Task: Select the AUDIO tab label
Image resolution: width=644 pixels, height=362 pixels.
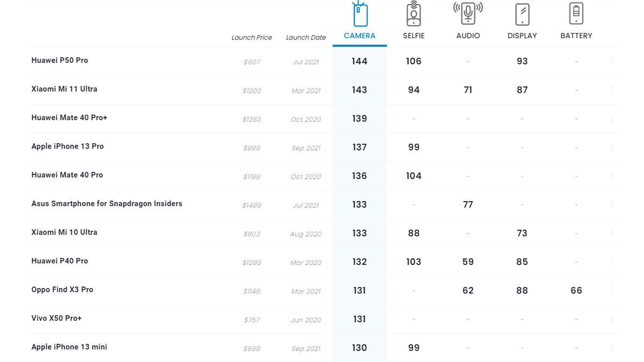Action: [468, 36]
